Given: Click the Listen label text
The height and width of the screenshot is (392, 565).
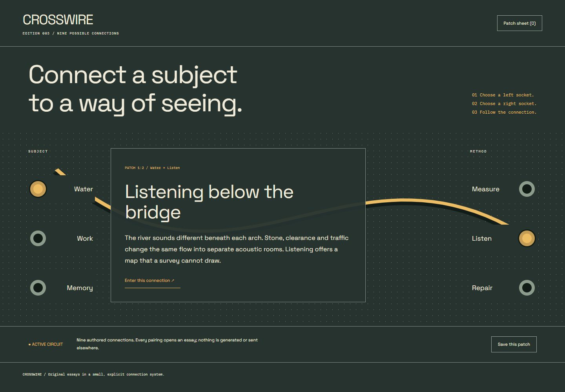Looking at the screenshot, I should coord(482,238).
